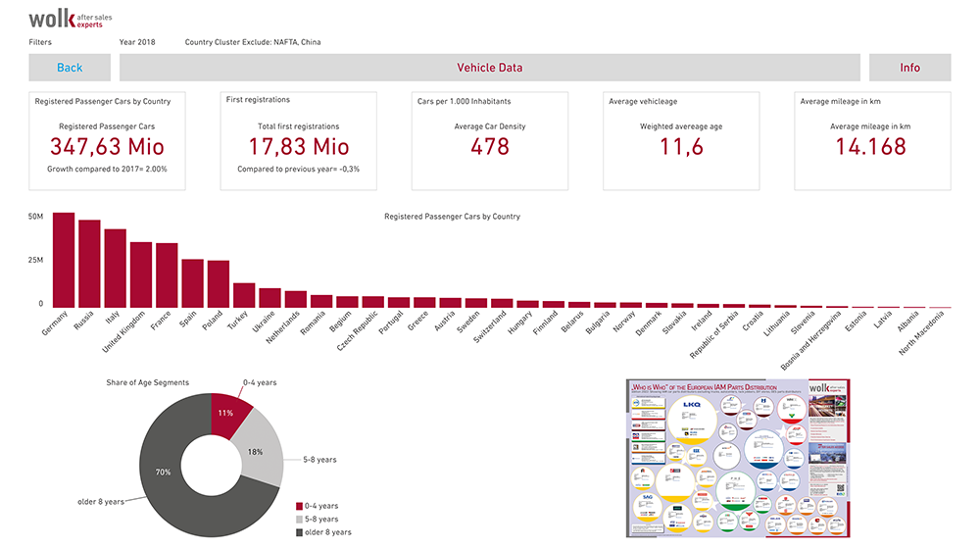Click the Average mileage in km 14.168 card

click(x=871, y=141)
